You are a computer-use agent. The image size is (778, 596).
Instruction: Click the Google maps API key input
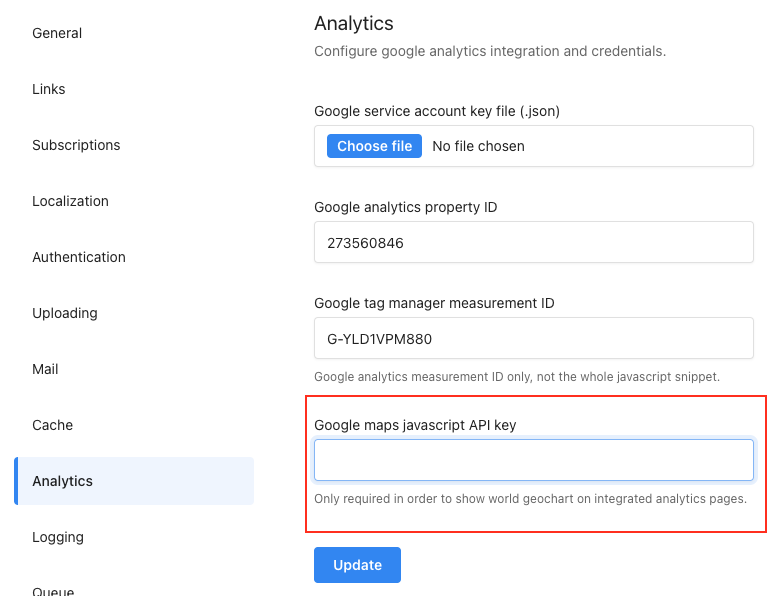(x=534, y=460)
